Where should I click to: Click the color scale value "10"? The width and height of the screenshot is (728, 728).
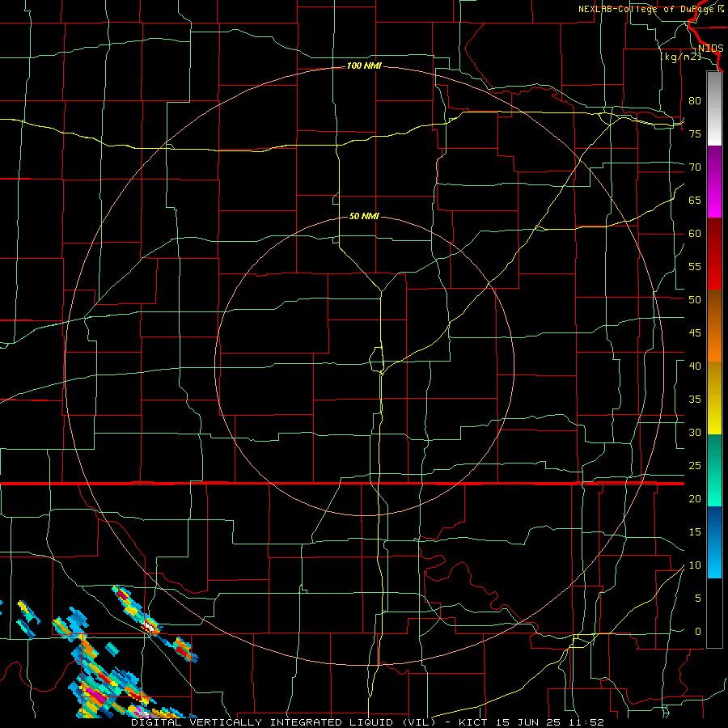695,565
